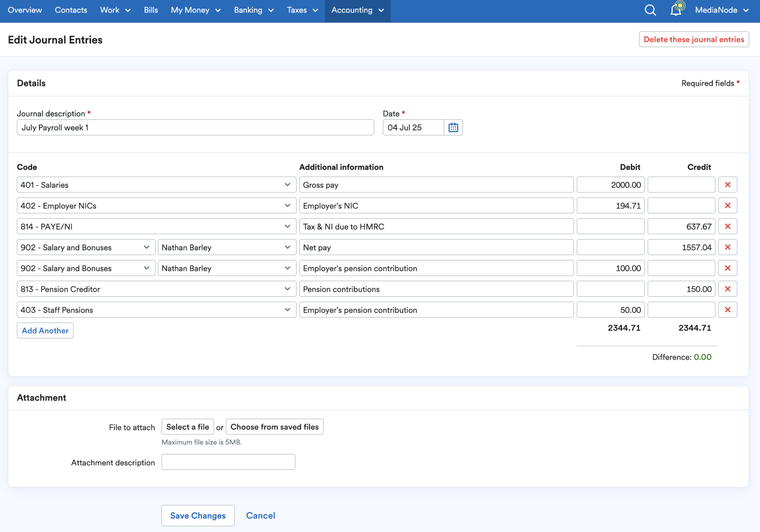Screen dimensions: 760x532
Task: Open the Bills page
Action: tap(151, 10)
